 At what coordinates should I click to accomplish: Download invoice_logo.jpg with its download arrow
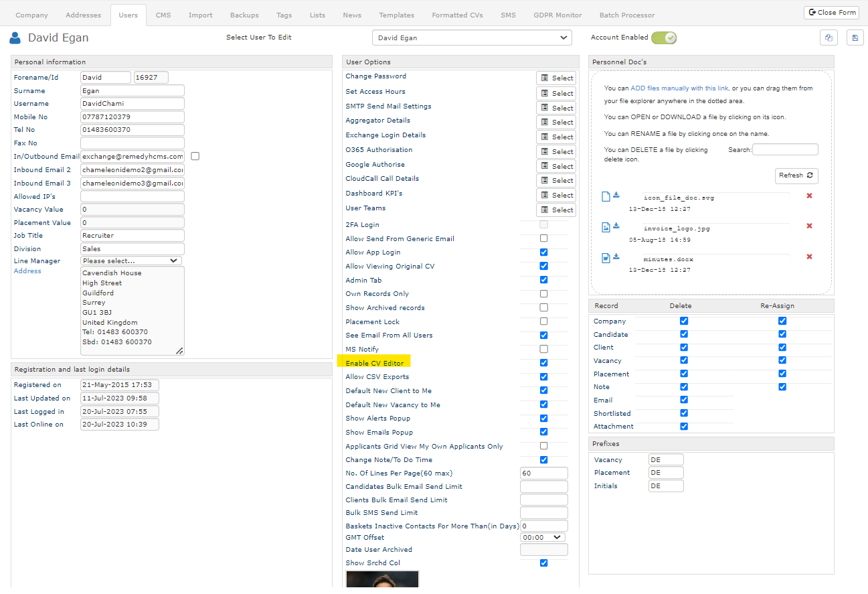coord(616,226)
